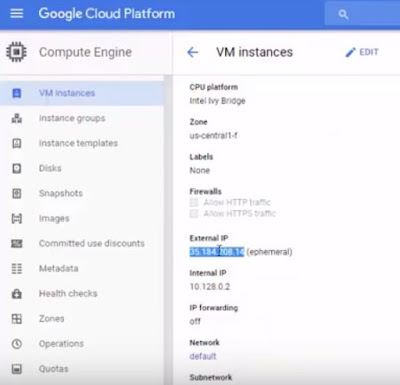Open Images page
The image size is (400, 385).
click(54, 219)
